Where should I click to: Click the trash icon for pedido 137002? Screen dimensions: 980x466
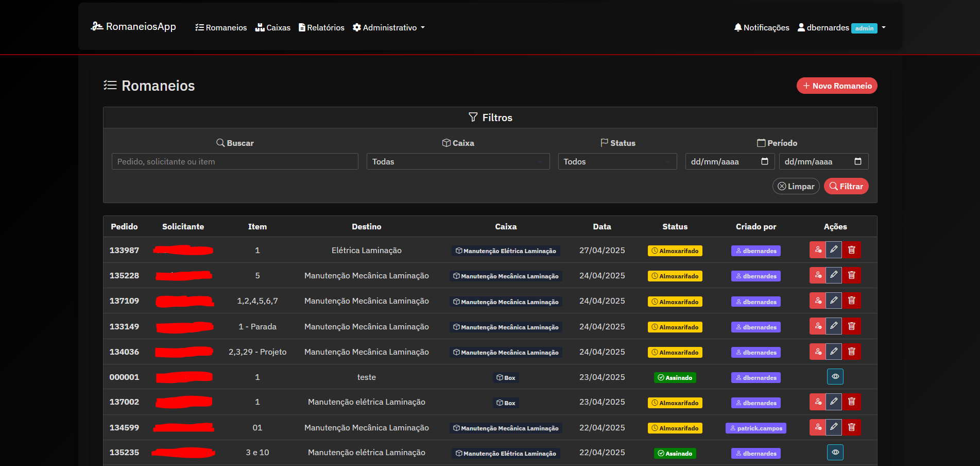coord(852,402)
